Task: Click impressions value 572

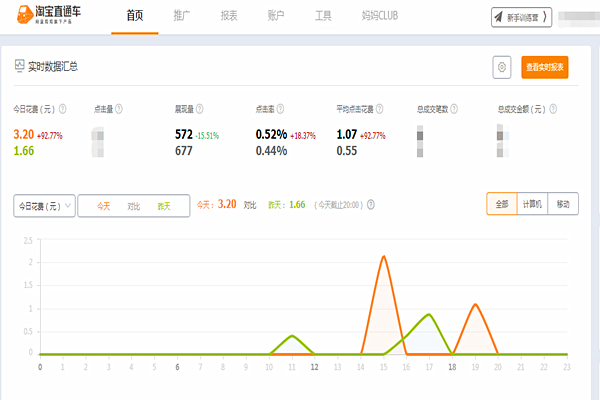Action: tap(184, 134)
